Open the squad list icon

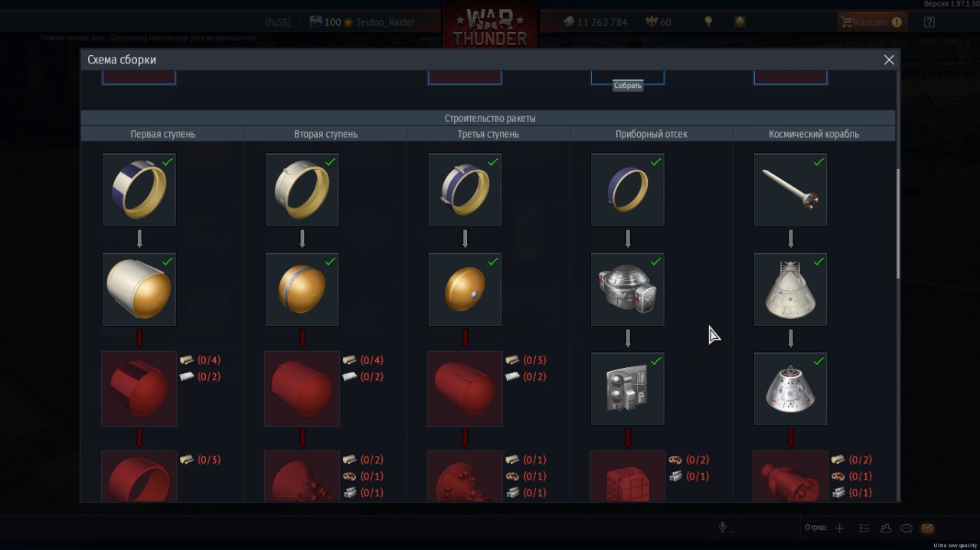click(864, 528)
